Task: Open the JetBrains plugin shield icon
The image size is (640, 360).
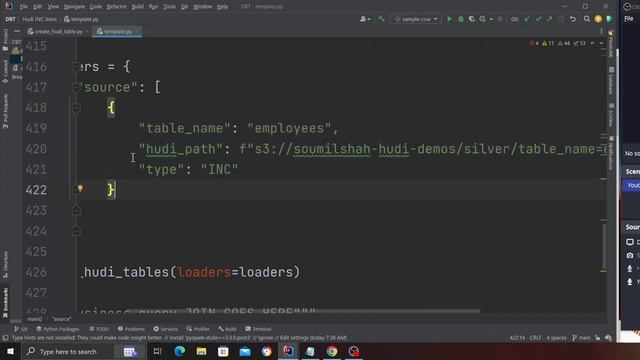Action: pyautogui.click(x=609, y=19)
